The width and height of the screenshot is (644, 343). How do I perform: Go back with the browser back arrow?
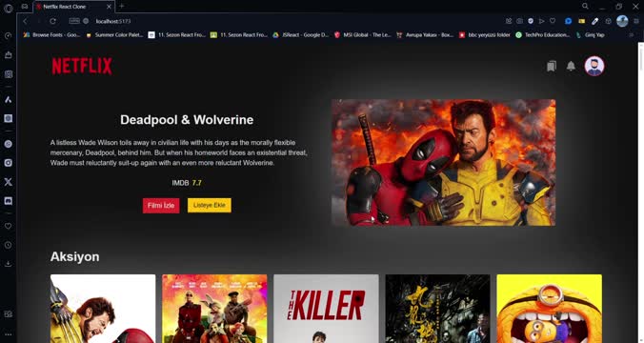(25, 21)
